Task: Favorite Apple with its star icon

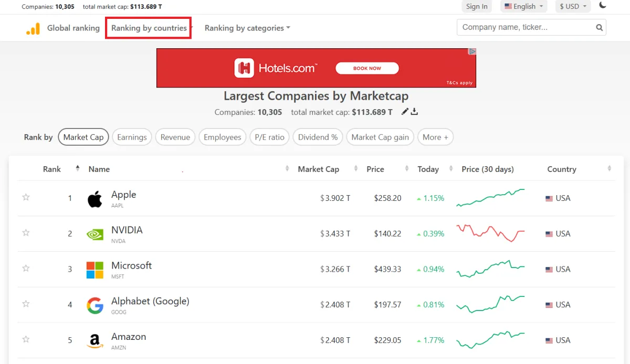Action: click(26, 197)
